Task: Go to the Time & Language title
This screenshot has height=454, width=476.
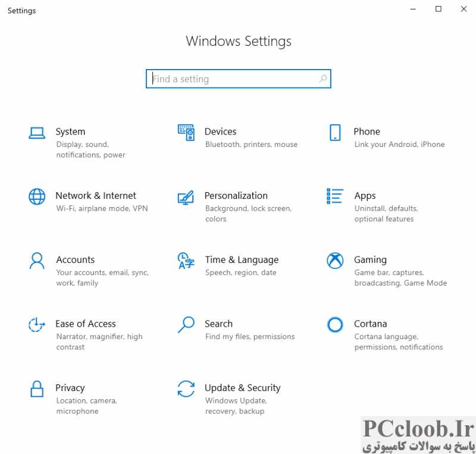Action: coord(242,260)
